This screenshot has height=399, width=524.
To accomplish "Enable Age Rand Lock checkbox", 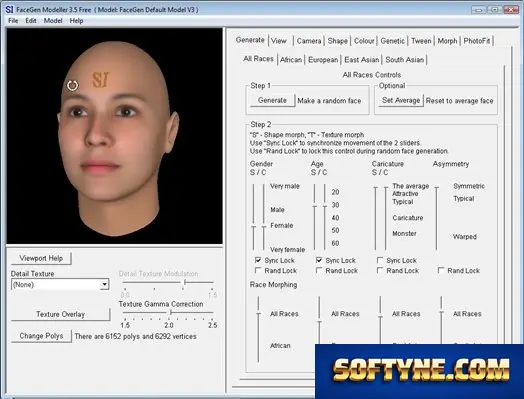I will click(x=319, y=270).
